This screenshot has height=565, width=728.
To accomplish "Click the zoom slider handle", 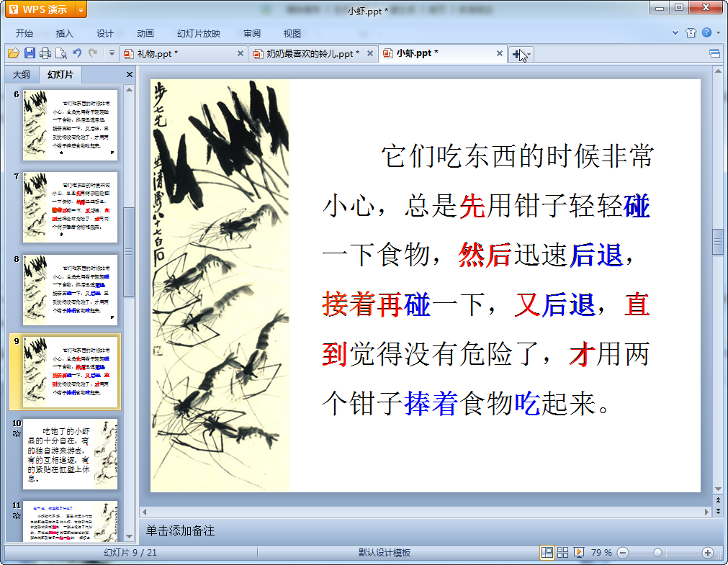I will pos(657,552).
